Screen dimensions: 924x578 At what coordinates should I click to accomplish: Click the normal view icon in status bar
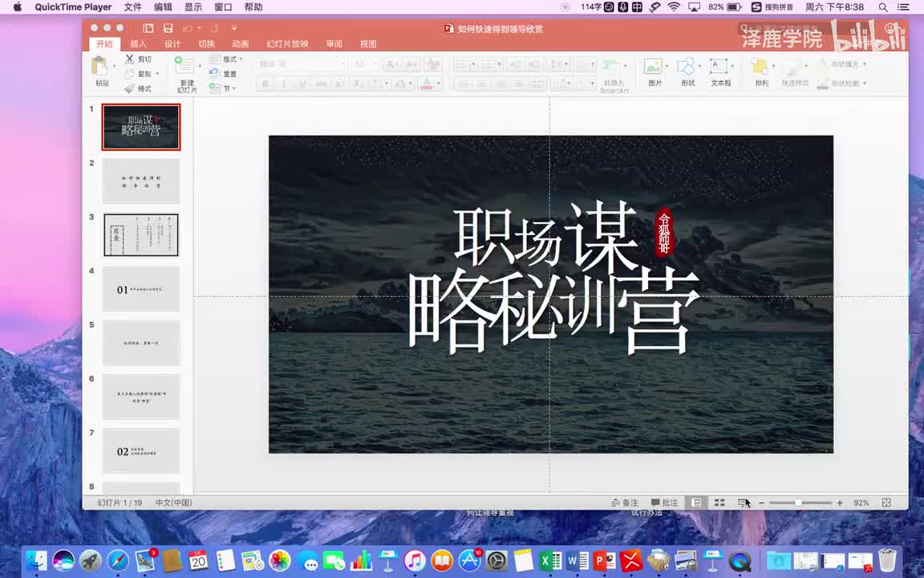point(696,503)
